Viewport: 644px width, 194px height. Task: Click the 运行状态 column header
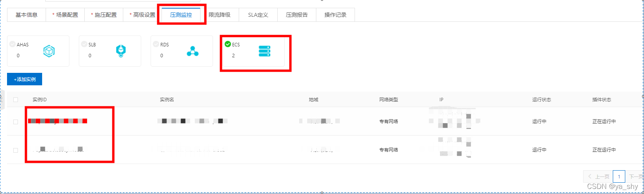click(x=542, y=100)
